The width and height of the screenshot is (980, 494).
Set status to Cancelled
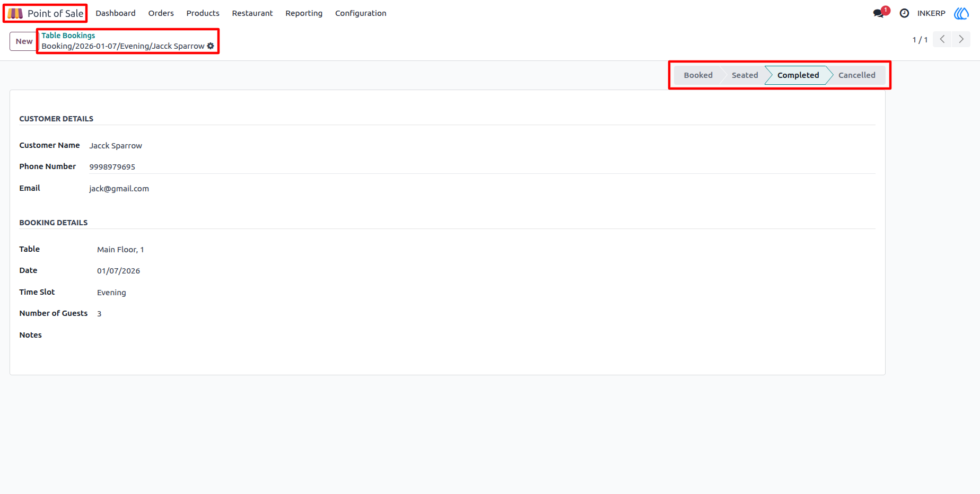point(857,75)
